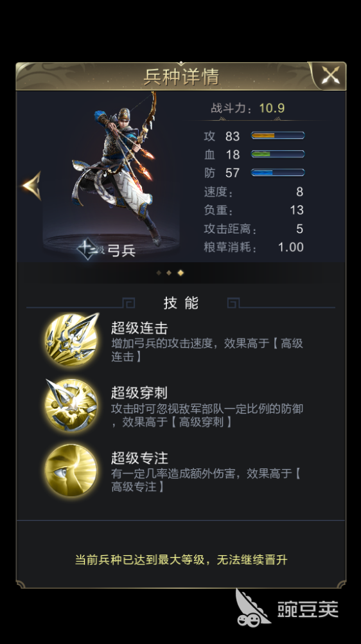Select the first page indicator dot
361x644 pixels.
tap(159, 273)
